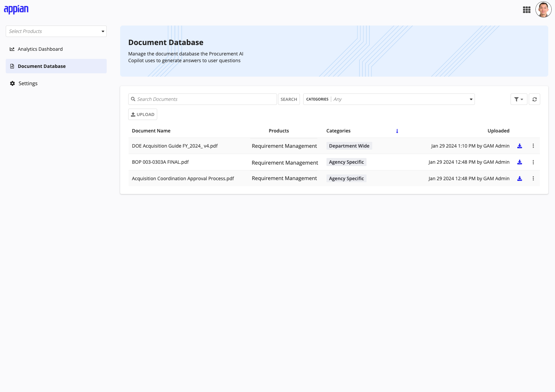Image resolution: width=555 pixels, height=392 pixels.
Task: Open the Appian apps grid menu
Action: (527, 10)
